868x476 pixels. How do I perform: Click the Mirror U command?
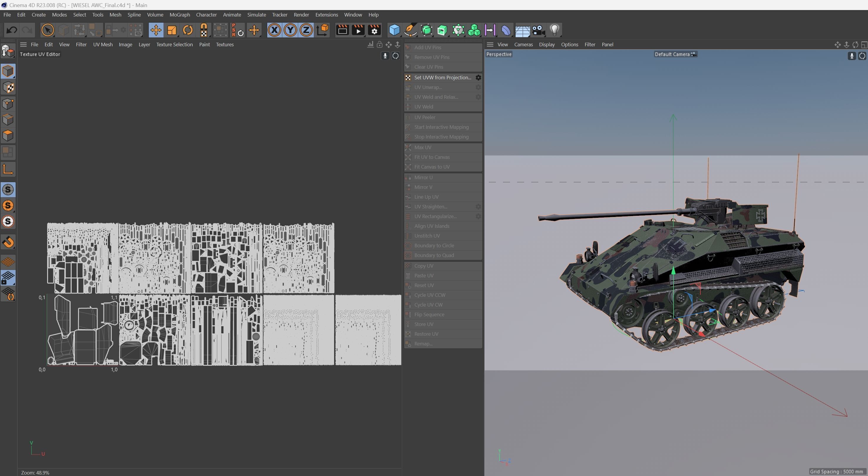pos(443,177)
